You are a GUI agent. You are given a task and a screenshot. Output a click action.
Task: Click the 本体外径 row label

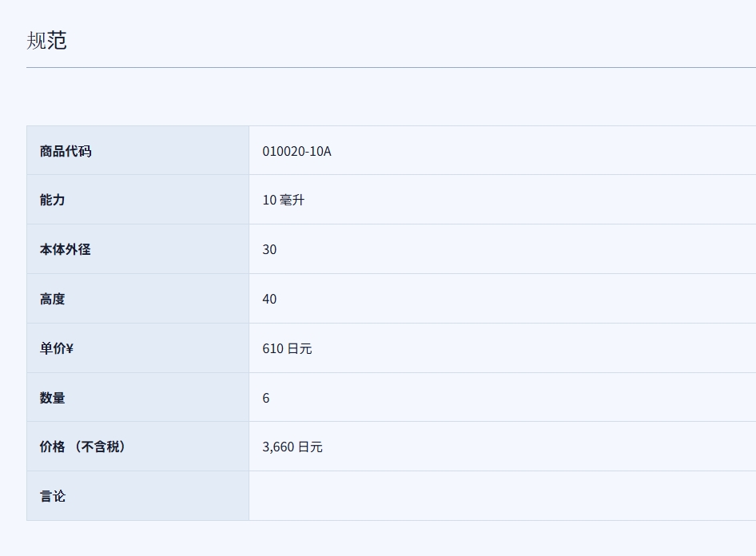pos(66,249)
